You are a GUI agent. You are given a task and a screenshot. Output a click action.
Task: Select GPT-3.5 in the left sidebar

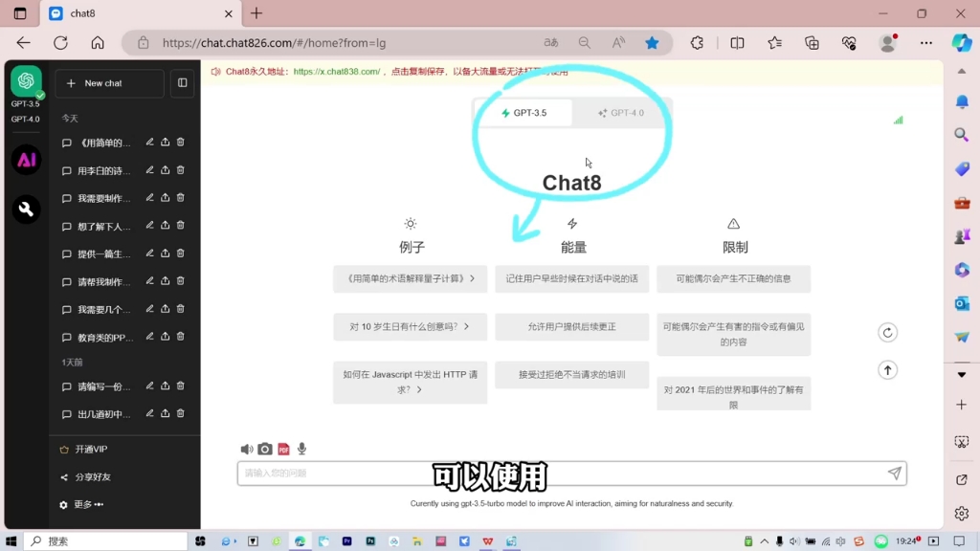[x=26, y=104]
